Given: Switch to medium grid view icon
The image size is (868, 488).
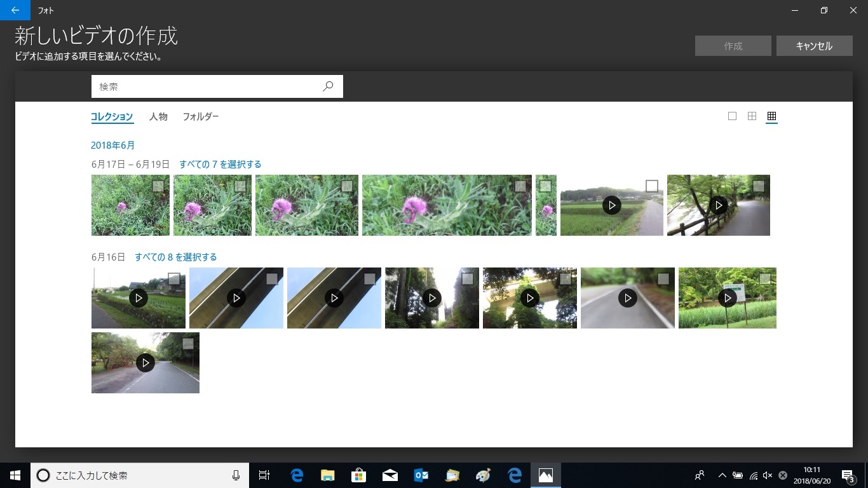Looking at the screenshot, I should point(752,116).
